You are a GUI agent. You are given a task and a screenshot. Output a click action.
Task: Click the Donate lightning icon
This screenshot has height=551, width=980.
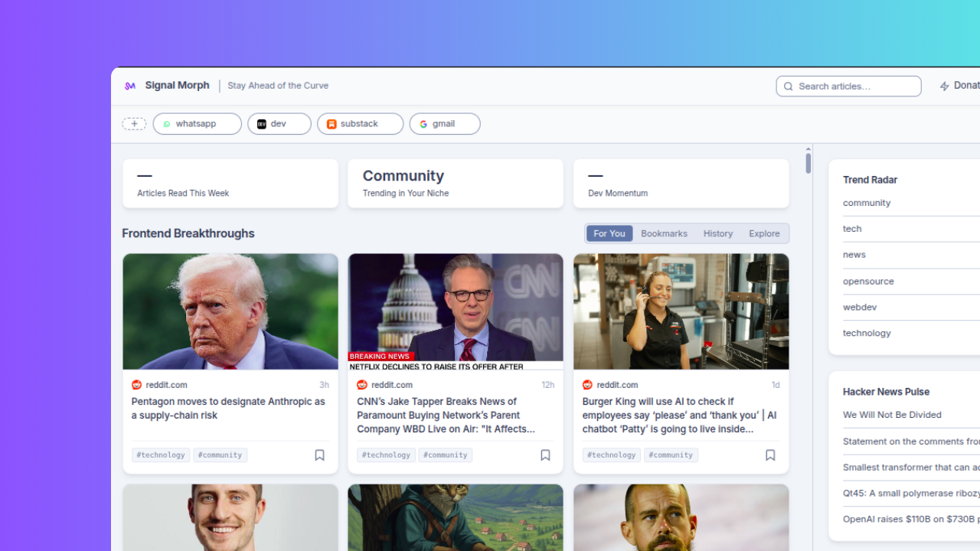point(945,86)
